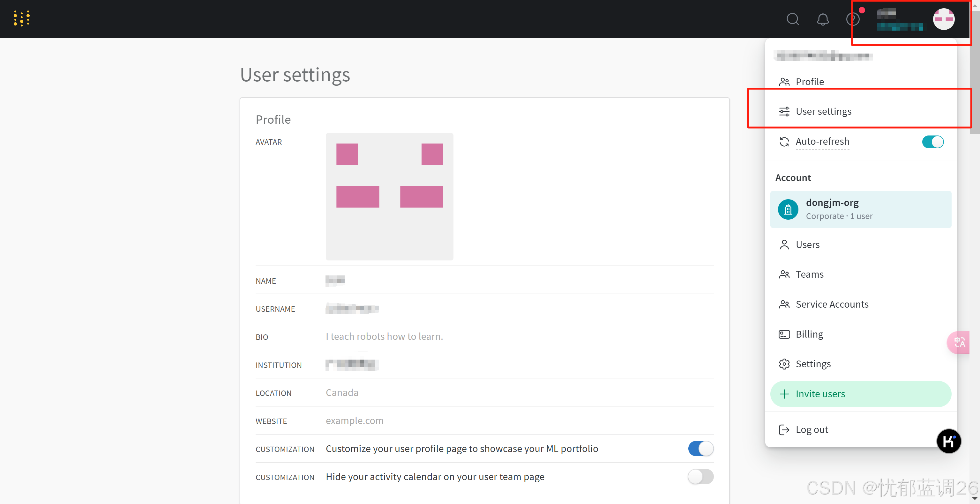Click the help question mark icon
The image size is (980, 504).
853,19
